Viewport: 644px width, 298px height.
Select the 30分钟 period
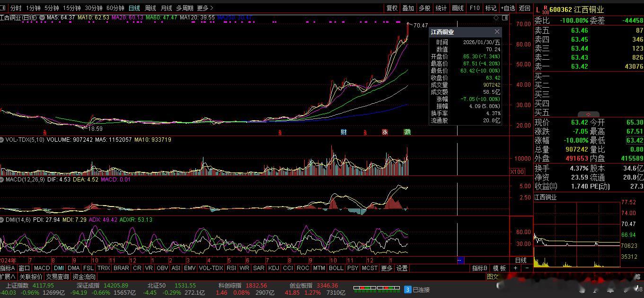(94, 8)
